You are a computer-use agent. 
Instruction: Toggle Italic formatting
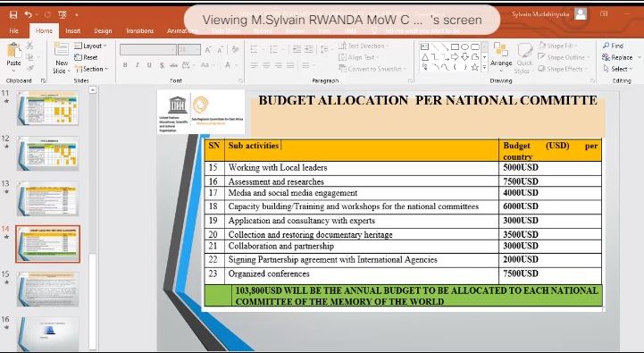[138, 65]
